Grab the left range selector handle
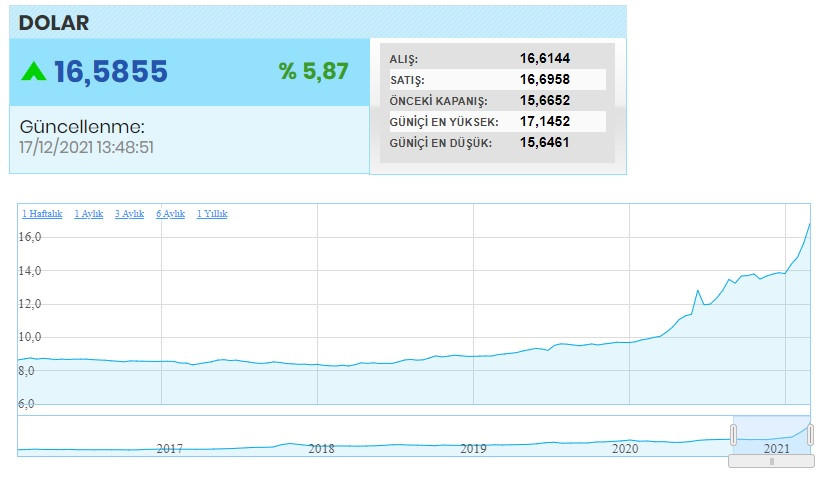Image resolution: width=827 pixels, height=480 pixels. tap(733, 435)
